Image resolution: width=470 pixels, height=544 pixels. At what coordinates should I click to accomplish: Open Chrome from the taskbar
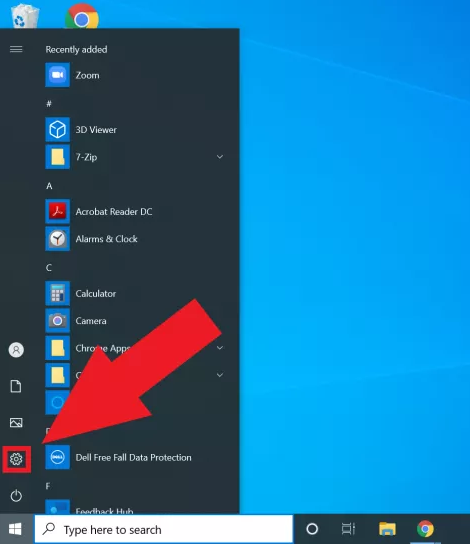coord(425,529)
